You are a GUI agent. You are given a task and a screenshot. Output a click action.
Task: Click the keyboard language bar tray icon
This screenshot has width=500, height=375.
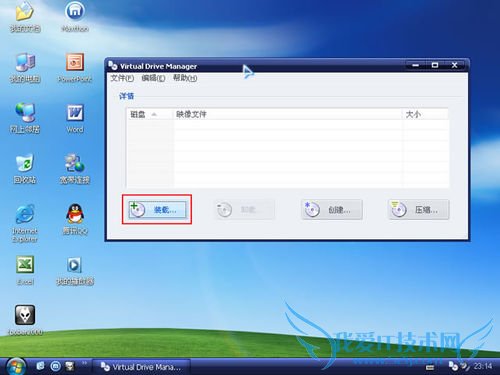(430, 368)
